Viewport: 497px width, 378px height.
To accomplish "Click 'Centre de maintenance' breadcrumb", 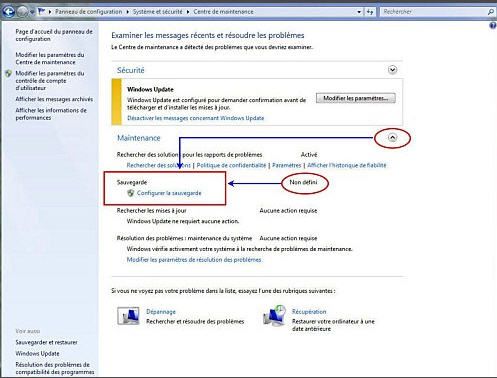I will click(223, 12).
